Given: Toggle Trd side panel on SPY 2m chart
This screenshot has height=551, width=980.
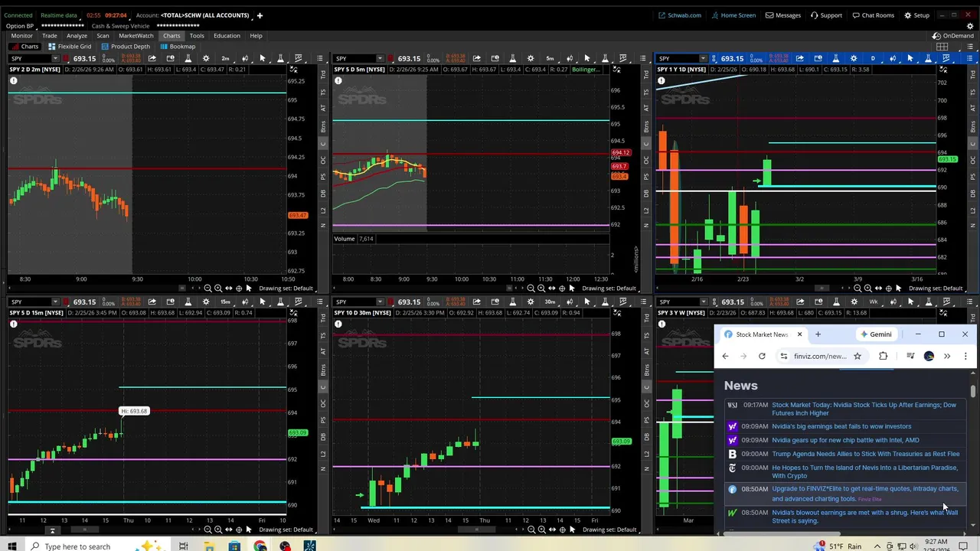Looking at the screenshot, I should 323,75.
